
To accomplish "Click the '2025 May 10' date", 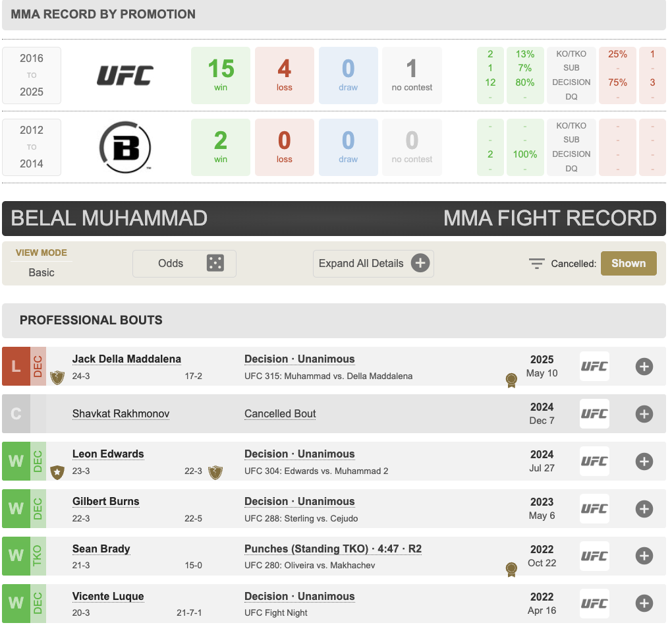I will coord(542,367).
